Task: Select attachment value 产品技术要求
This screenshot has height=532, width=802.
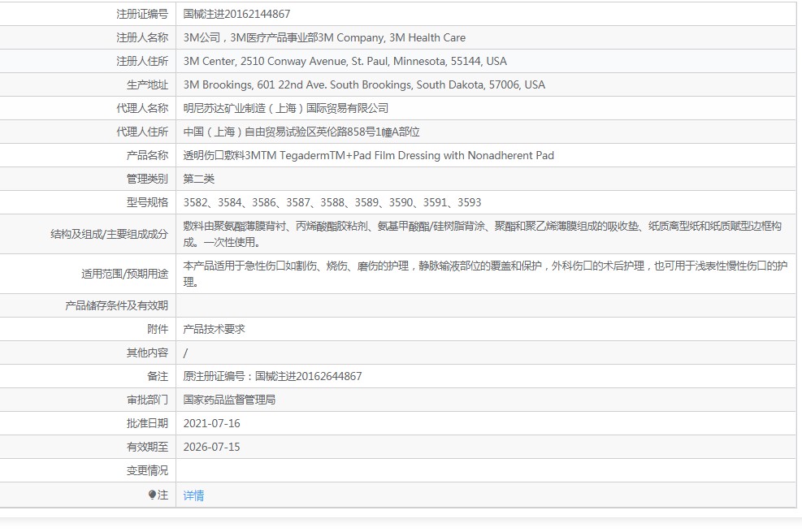Action: tap(215, 329)
